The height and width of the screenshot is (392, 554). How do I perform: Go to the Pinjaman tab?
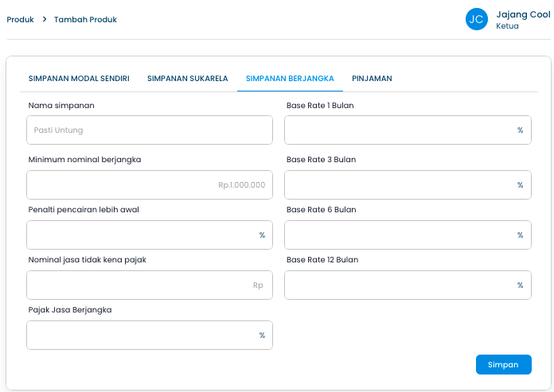(372, 79)
